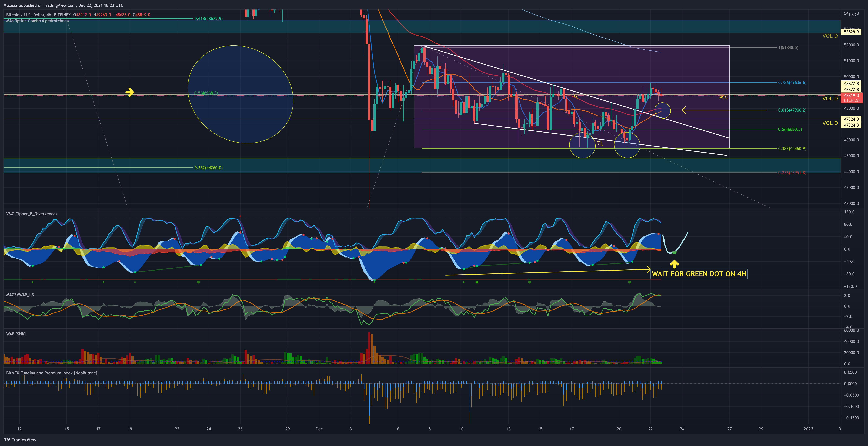Click the 50000.0 price scale label

click(x=852, y=77)
